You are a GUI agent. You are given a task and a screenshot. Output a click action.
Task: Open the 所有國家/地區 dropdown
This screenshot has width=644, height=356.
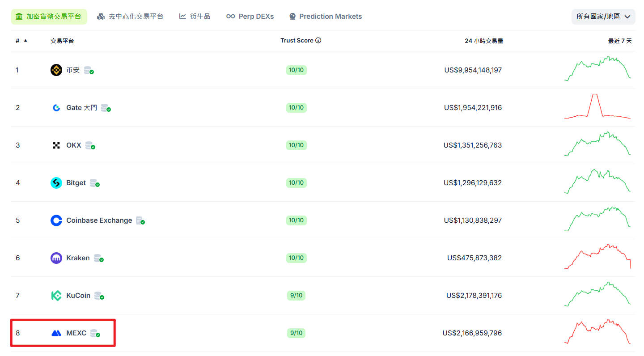click(603, 17)
